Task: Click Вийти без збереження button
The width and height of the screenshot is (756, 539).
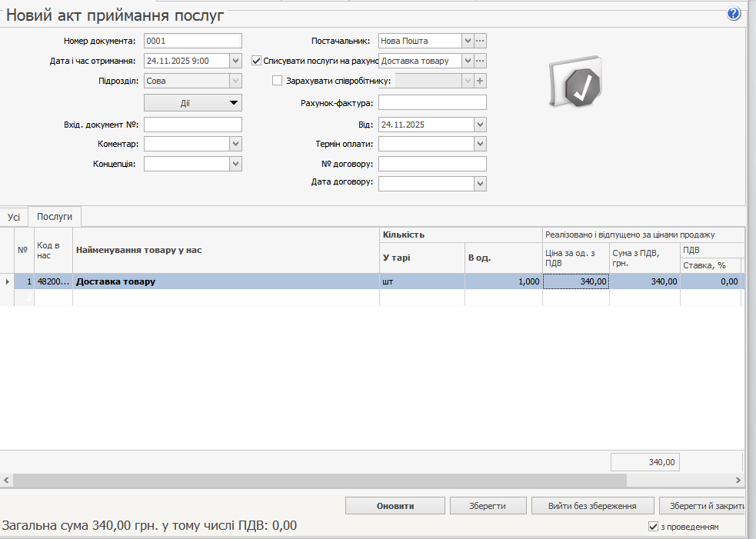Action: tap(592, 506)
